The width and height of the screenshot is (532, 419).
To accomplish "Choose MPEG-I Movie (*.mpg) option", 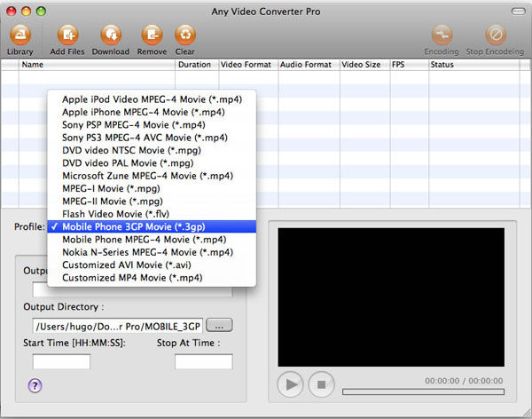I will coord(152,188).
